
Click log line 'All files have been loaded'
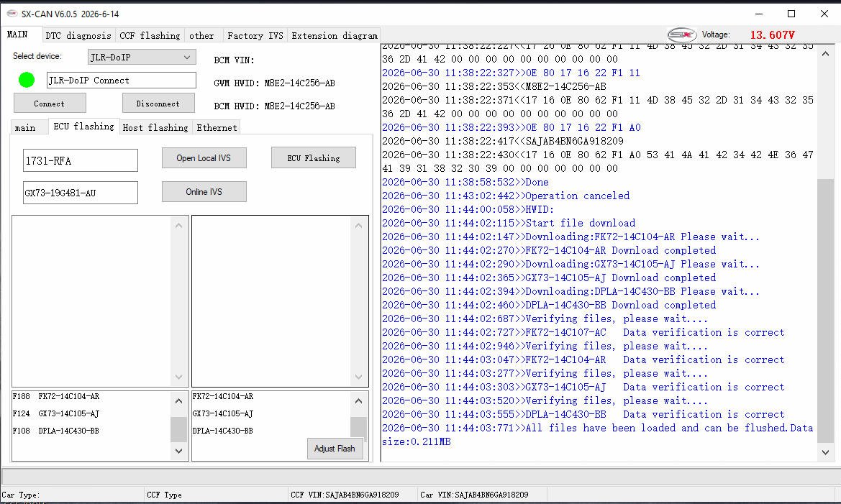pyautogui.click(x=598, y=435)
